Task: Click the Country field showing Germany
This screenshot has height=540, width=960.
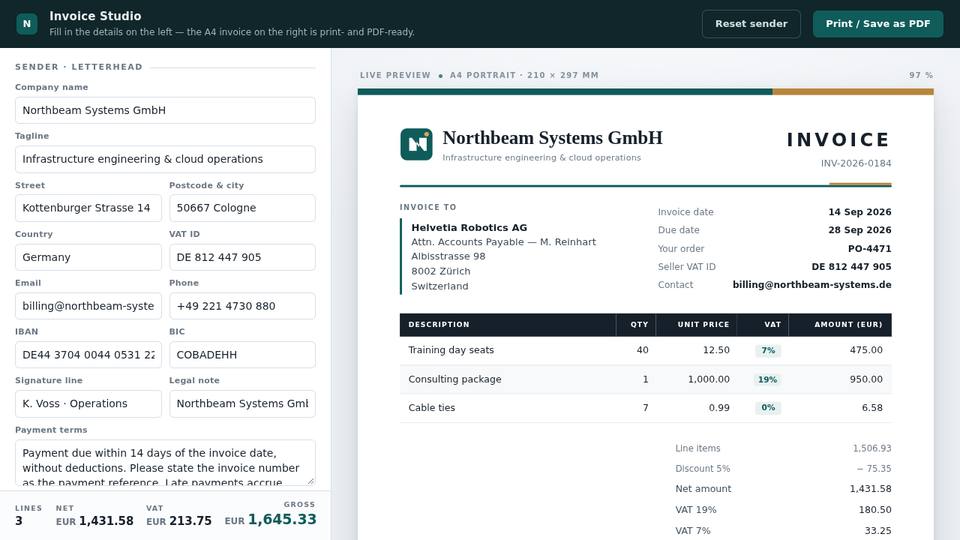Action: 88,257
